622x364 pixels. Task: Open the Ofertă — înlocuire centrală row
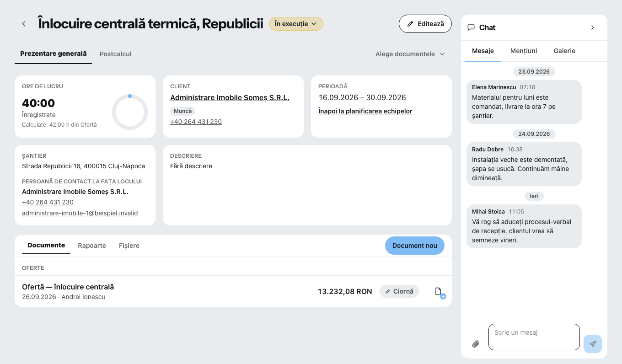point(233,291)
